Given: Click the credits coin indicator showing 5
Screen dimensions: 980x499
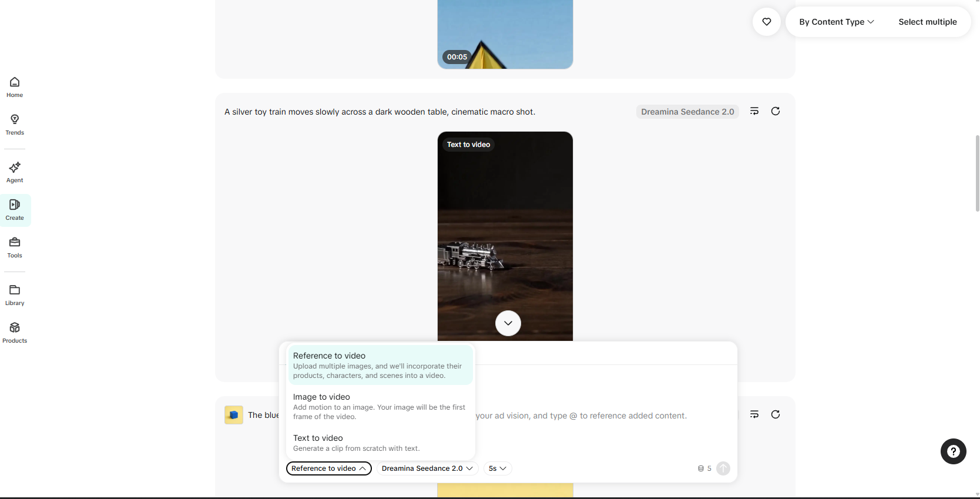Looking at the screenshot, I should click(x=704, y=468).
